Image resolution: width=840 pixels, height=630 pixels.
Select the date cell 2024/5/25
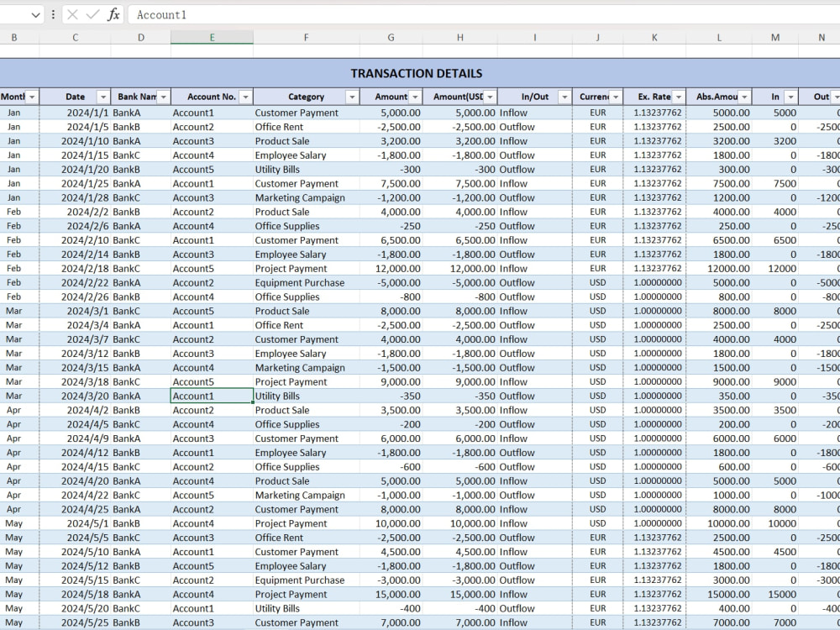click(x=75, y=622)
